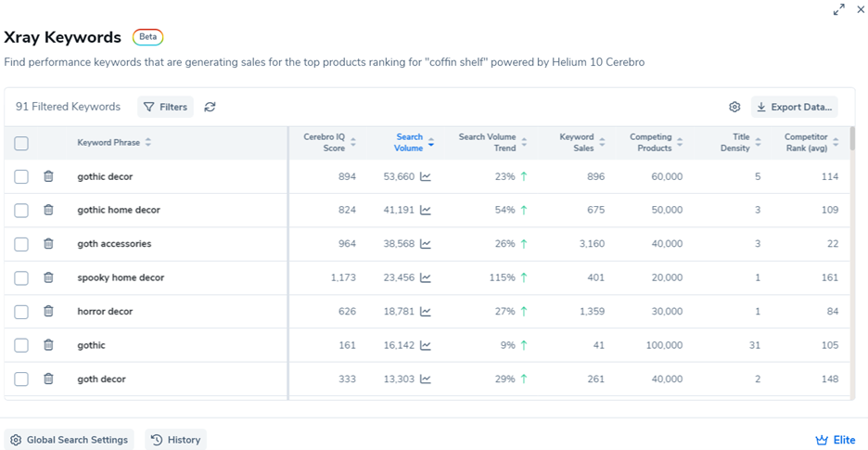The width and height of the screenshot is (868, 450).
Task: Delete the gothic decor keyword row
Action: click(x=49, y=176)
